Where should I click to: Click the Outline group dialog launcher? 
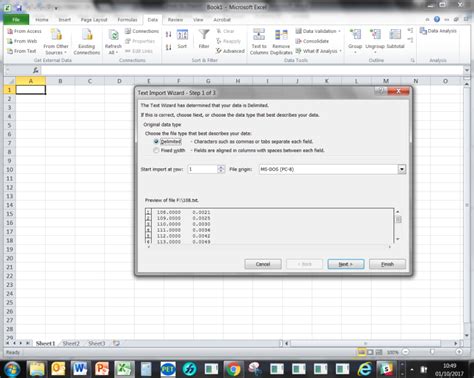point(413,60)
